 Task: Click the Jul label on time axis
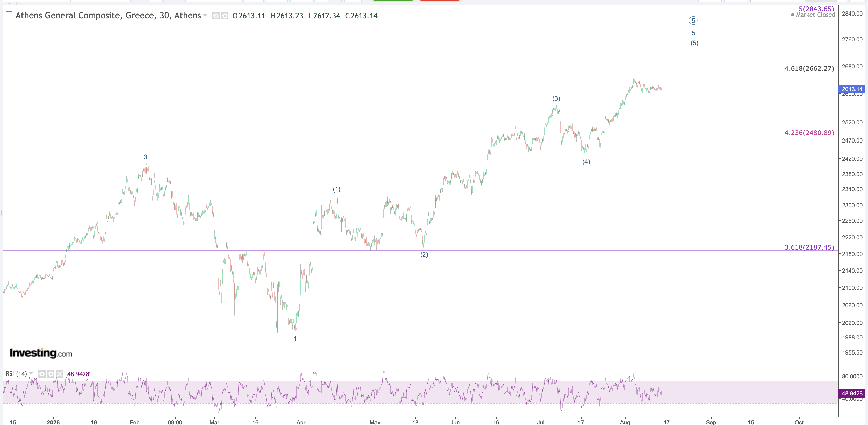point(540,422)
